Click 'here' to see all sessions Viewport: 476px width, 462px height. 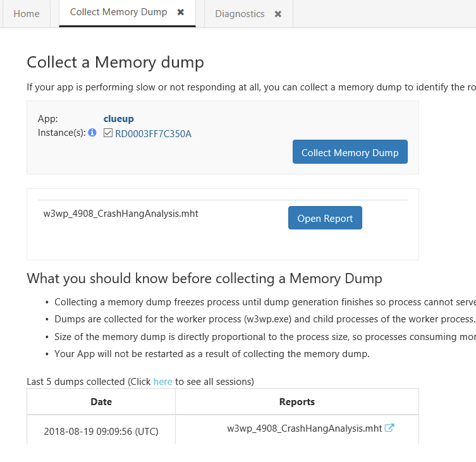(x=162, y=382)
